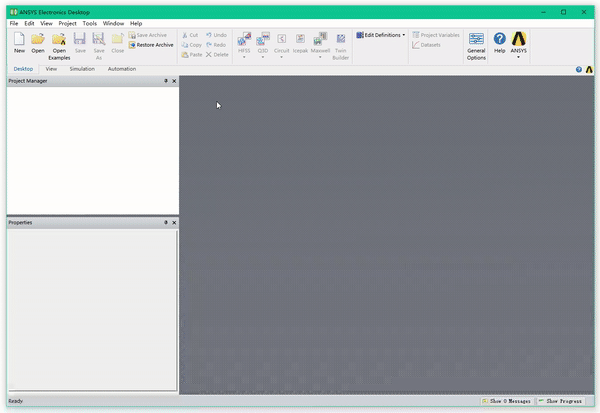Click the Redo command

[x=216, y=45]
